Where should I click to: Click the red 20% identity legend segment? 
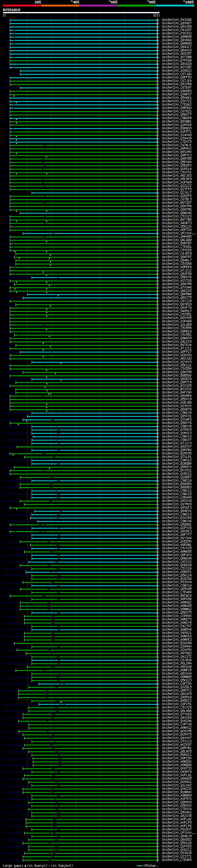pos(22,6)
